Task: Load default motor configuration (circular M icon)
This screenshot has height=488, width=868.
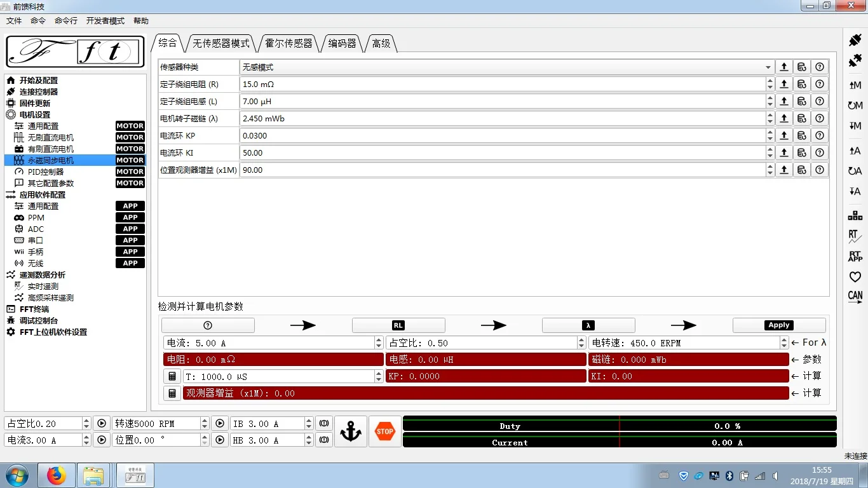Action: tap(855, 105)
